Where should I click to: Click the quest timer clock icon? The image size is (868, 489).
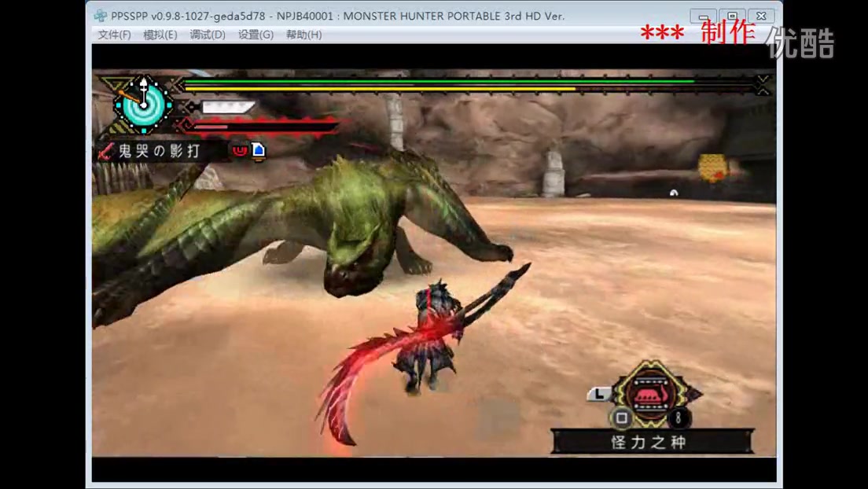[x=143, y=105]
